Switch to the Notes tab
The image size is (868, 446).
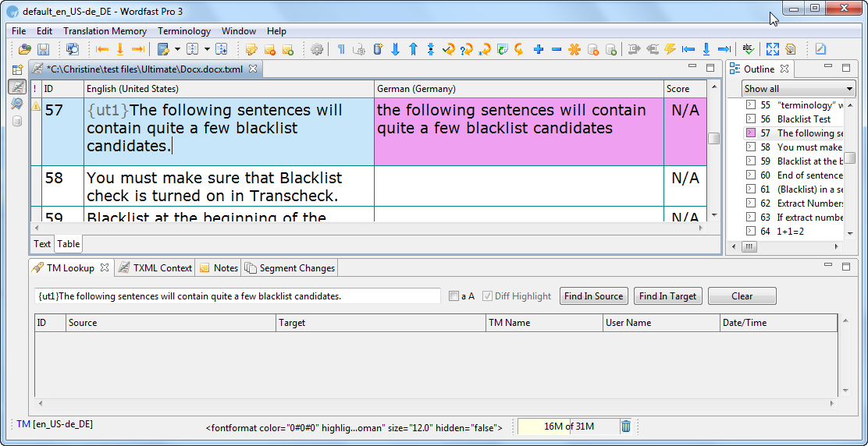219,268
